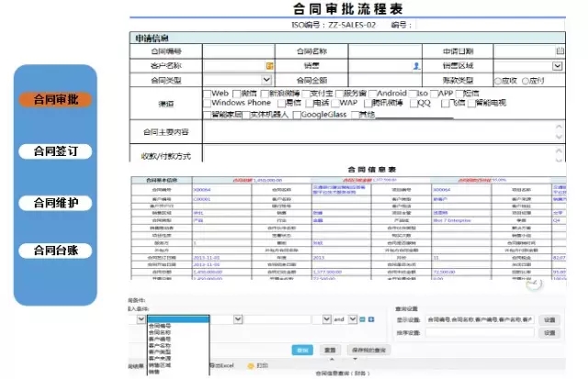Click the customer lookup icon in 客户名称
This screenshot has width=588, height=379.
click(x=269, y=66)
